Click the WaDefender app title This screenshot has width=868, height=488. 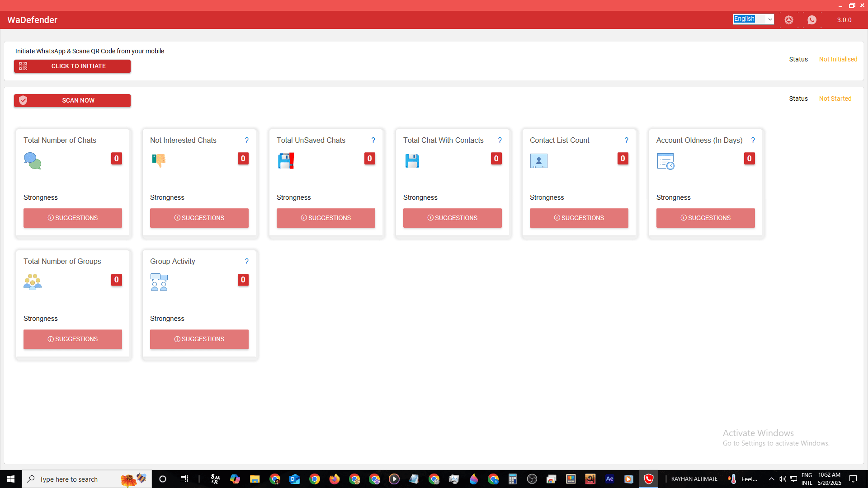pos(33,20)
